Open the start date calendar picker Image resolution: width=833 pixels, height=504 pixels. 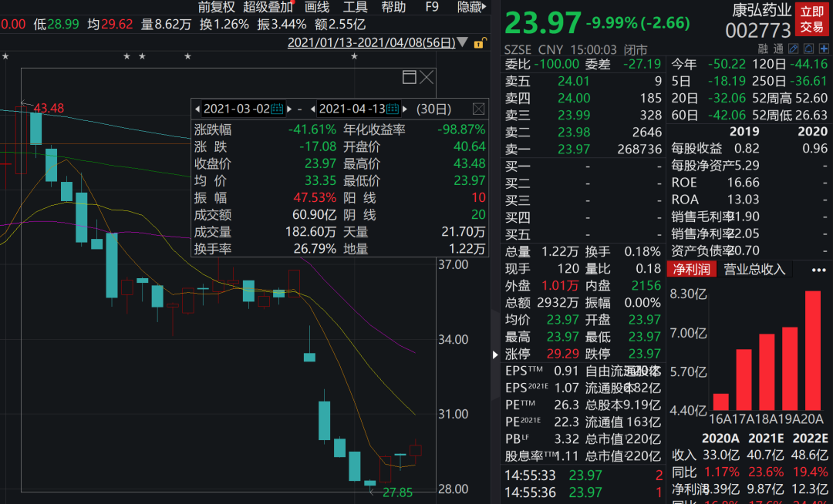278,109
